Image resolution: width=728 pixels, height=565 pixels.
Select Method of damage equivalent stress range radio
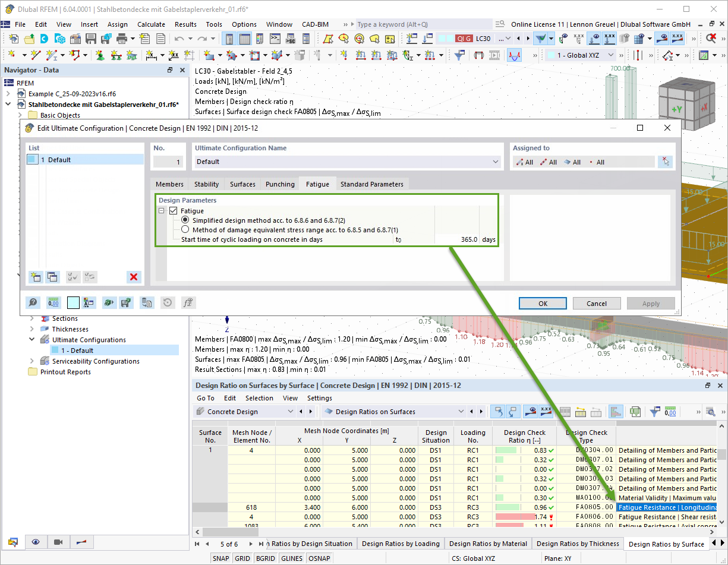(x=185, y=230)
